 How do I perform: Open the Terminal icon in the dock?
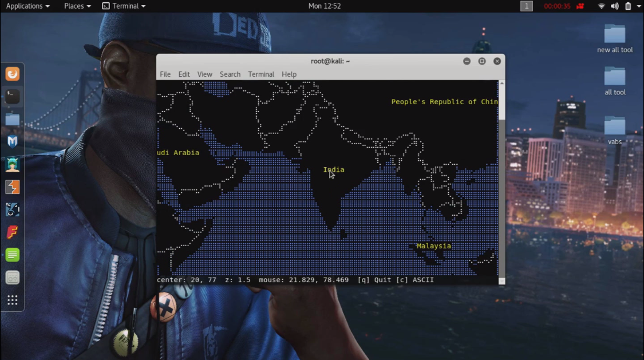tap(13, 97)
